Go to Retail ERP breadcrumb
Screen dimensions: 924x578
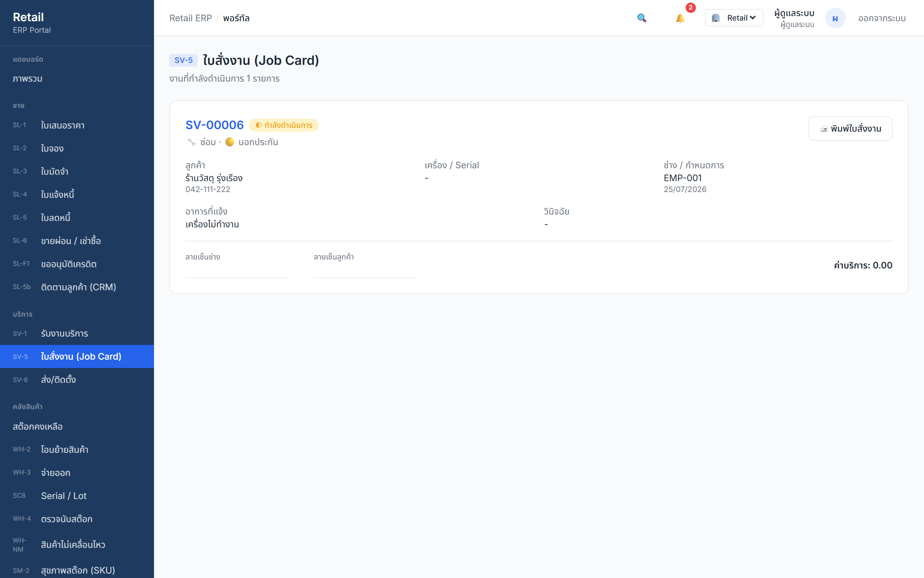191,18
